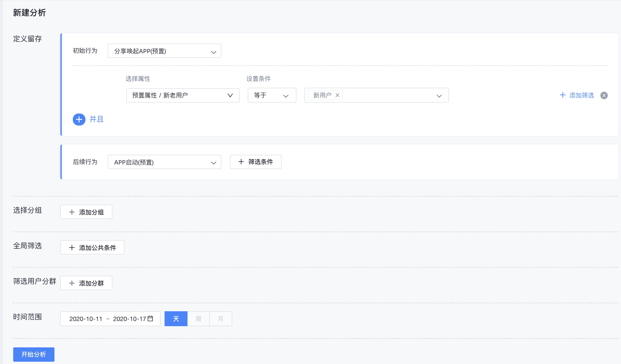This screenshot has height=364, width=621.
Task: Switch granularity to 月
Action: (x=221, y=319)
